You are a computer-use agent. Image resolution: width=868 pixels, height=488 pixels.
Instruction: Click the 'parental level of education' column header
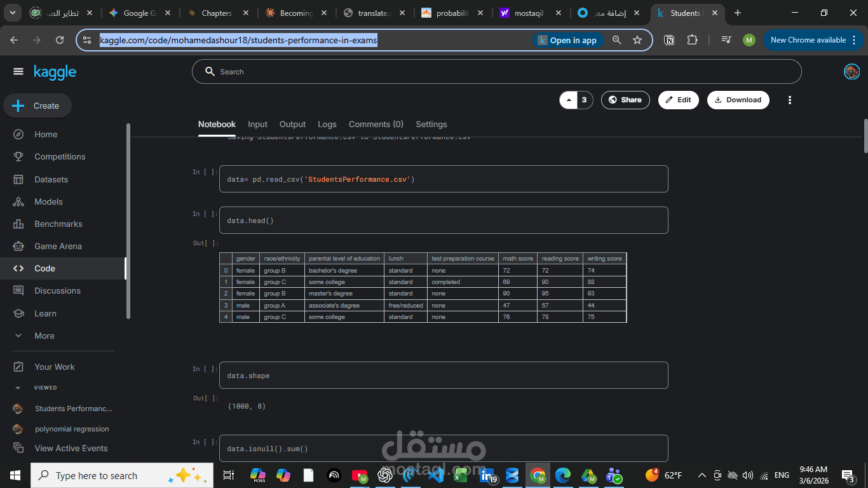click(x=344, y=259)
